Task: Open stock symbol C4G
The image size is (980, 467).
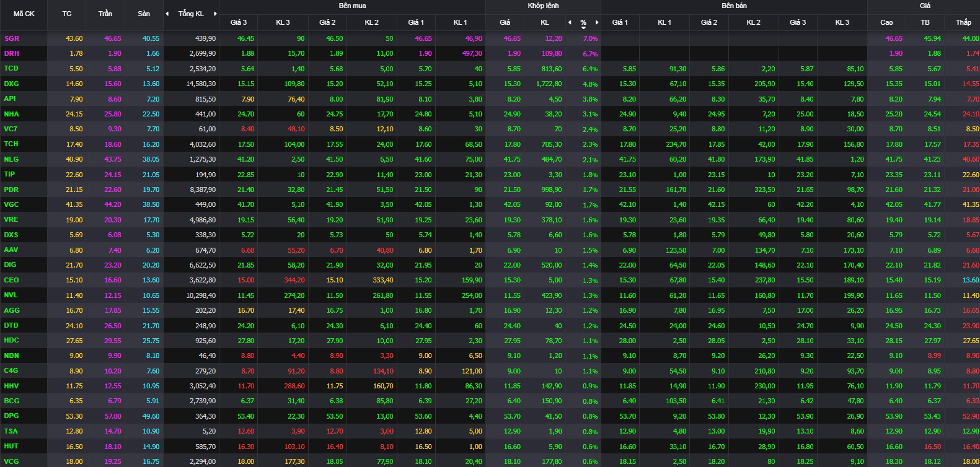Action: click(11, 370)
